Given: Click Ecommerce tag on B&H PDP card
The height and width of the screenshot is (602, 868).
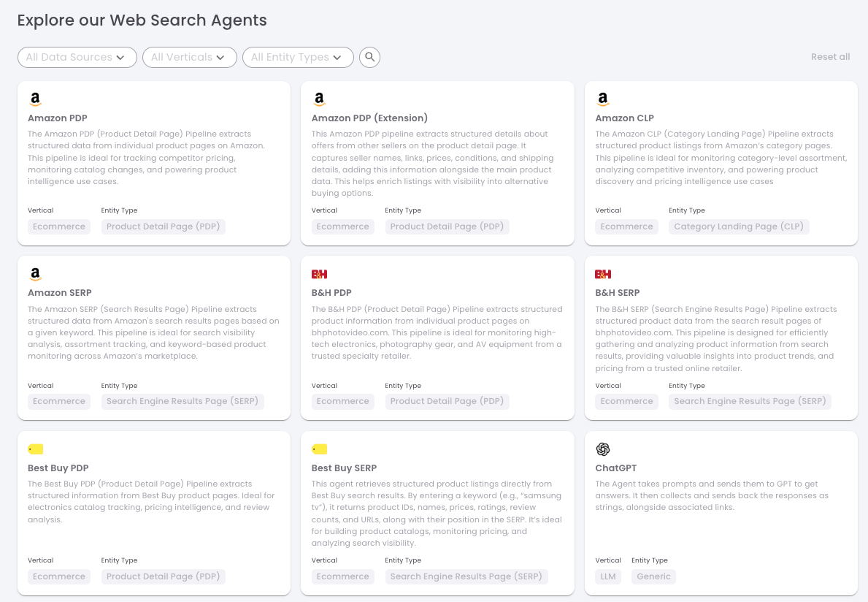Looking at the screenshot, I should 342,402.
